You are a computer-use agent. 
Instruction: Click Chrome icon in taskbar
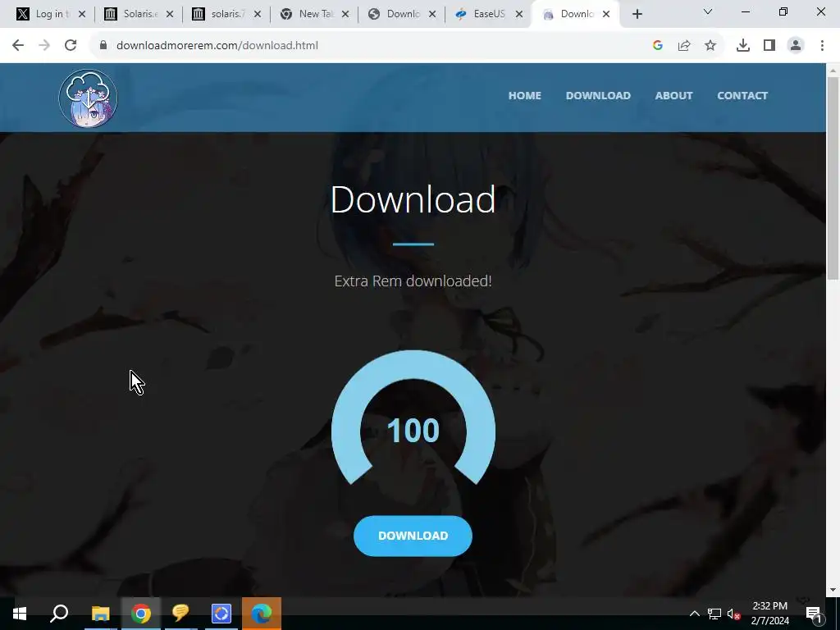(x=141, y=614)
